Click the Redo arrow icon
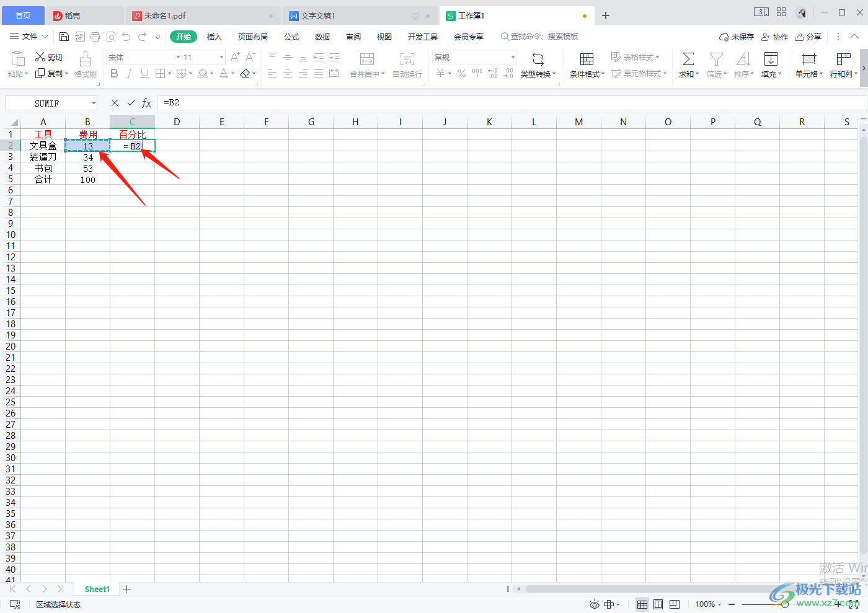This screenshot has width=868, height=613. 143,37
